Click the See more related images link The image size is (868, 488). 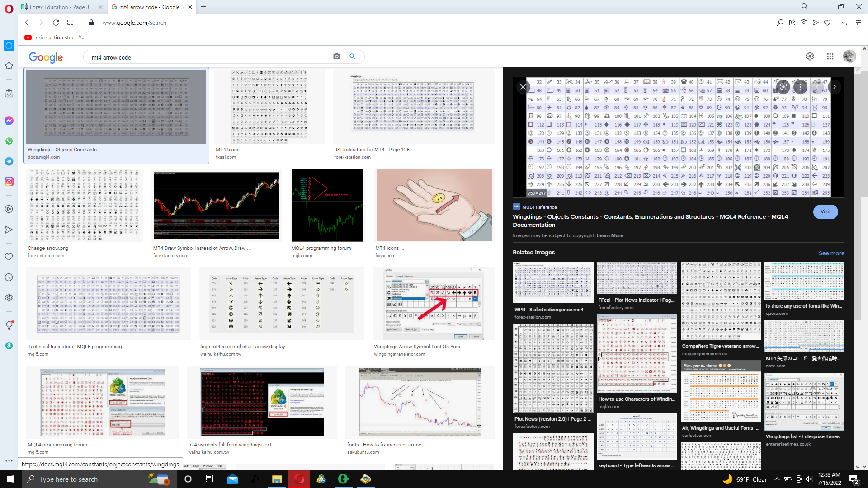831,253
